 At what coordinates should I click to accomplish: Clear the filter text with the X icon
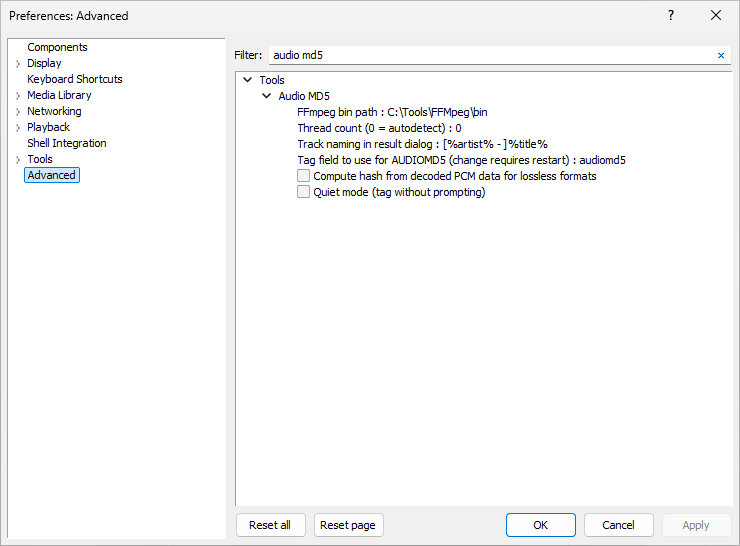(x=720, y=56)
